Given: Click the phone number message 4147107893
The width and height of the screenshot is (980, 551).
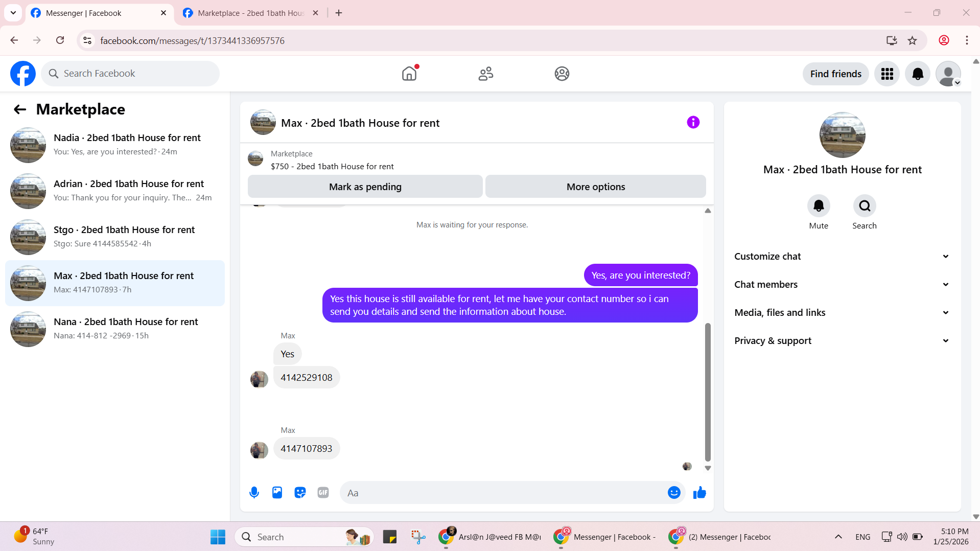Looking at the screenshot, I should (307, 449).
